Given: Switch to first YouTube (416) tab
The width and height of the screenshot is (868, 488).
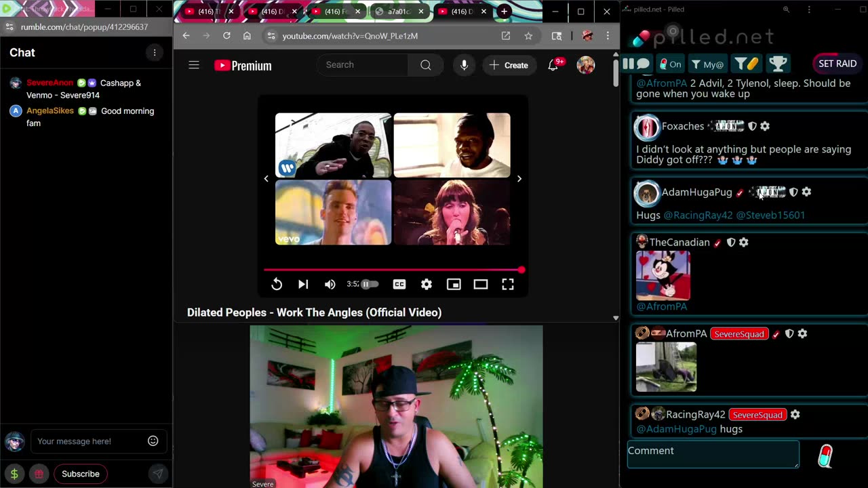Looking at the screenshot, I should [208, 12].
